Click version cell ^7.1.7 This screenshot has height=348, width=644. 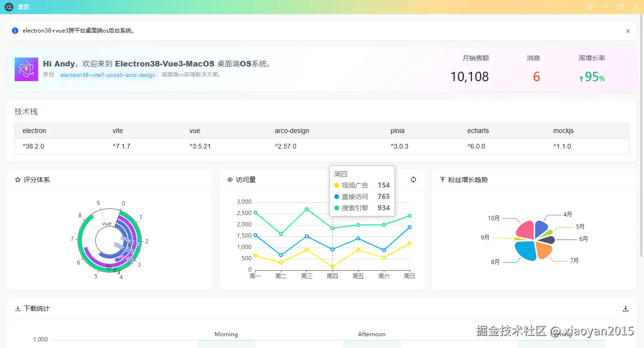click(122, 146)
